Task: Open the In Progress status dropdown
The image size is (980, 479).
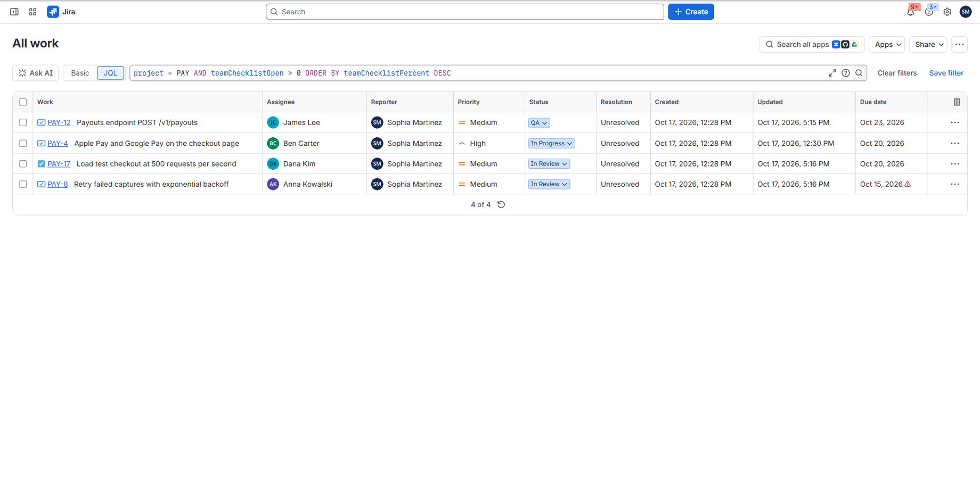Action: [x=551, y=143]
